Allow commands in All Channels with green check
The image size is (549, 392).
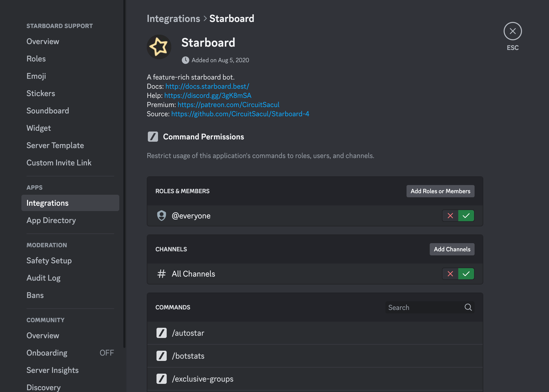point(466,274)
